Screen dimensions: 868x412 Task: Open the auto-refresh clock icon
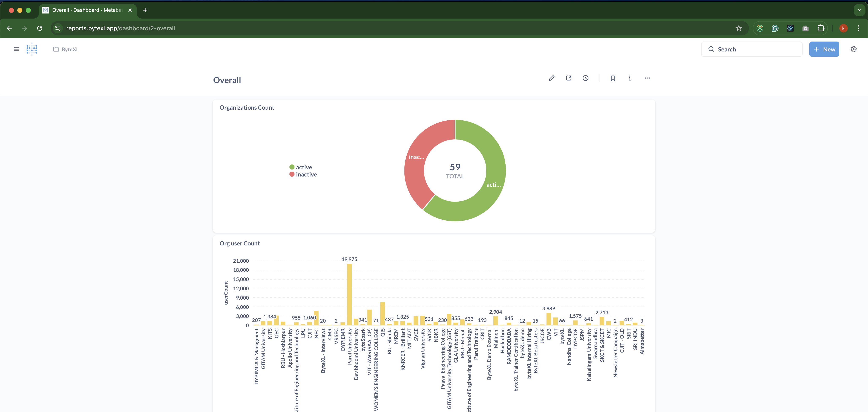click(x=586, y=78)
